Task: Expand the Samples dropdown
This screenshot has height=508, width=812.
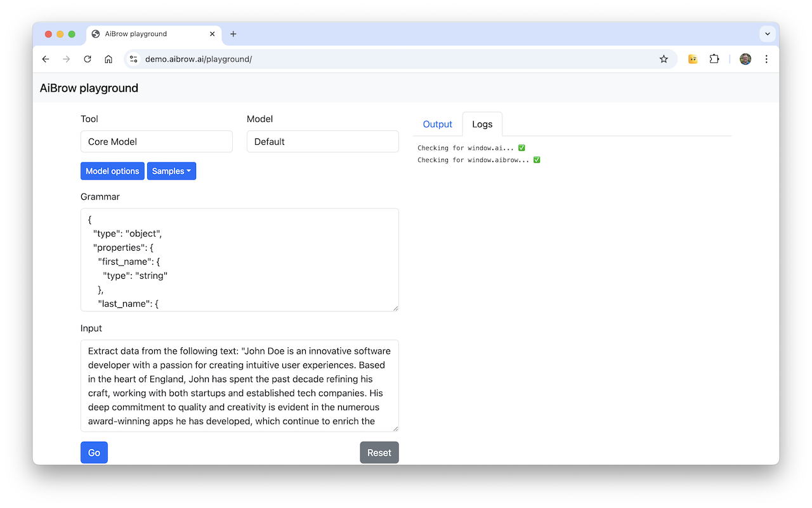Action: pyautogui.click(x=171, y=171)
